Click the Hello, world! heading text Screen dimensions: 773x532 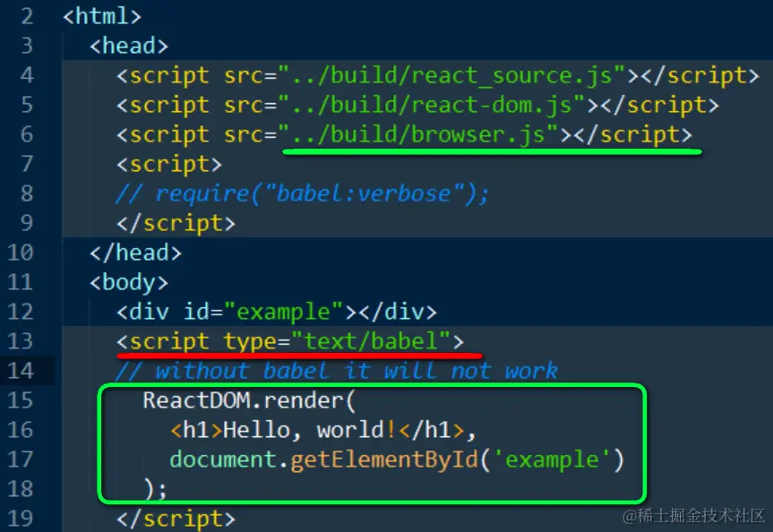[x=309, y=430]
